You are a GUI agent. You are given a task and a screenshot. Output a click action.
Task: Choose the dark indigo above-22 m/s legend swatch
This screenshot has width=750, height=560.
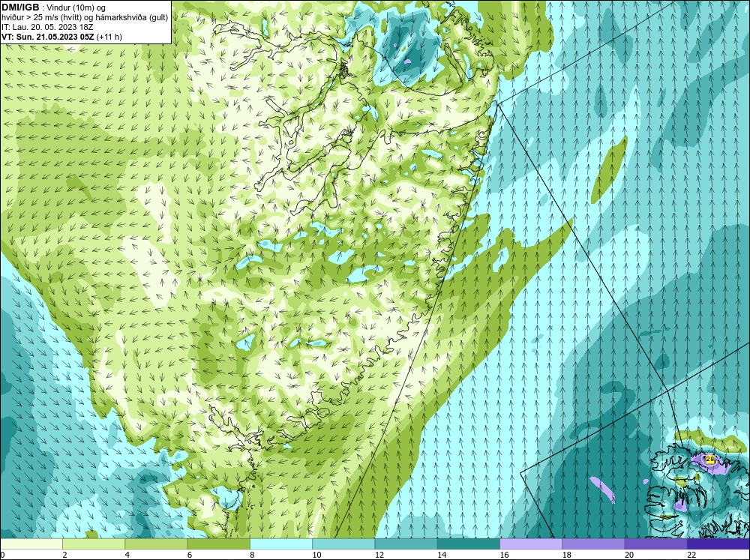[x=718, y=544]
